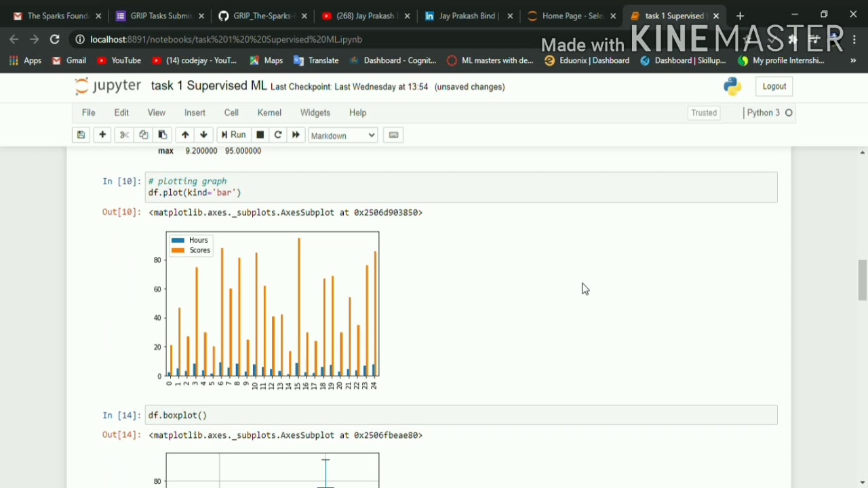The image size is (868, 488).
Task: Open My profile Internshi... bookmark
Action: coord(781,61)
